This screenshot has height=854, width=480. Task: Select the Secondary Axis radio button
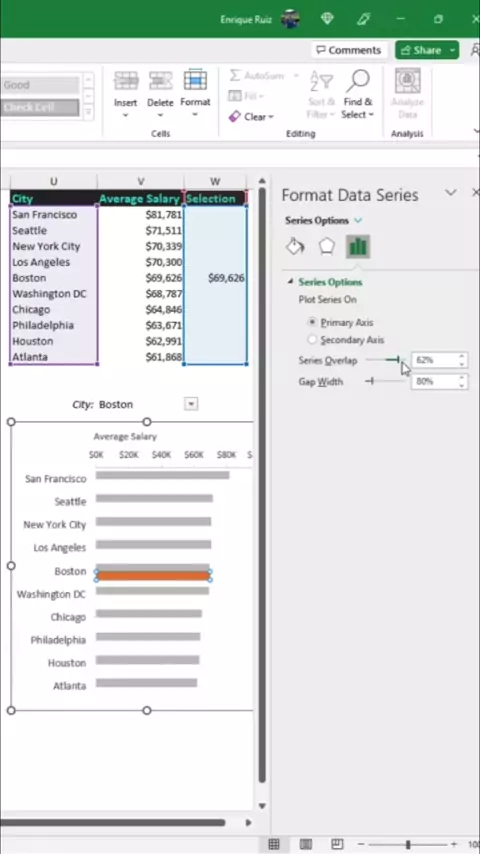click(312, 340)
